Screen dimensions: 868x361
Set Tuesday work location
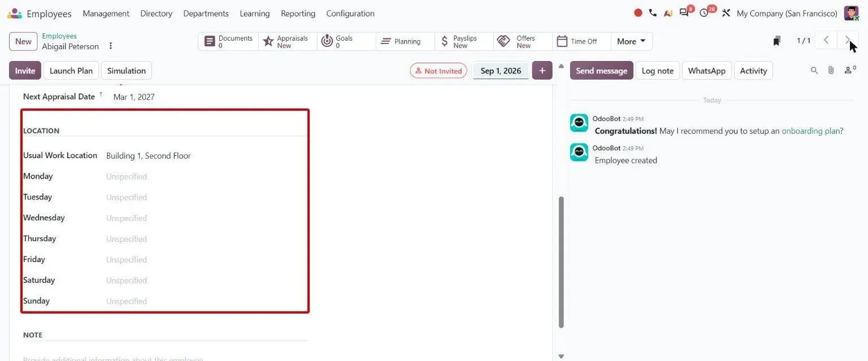(206, 197)
